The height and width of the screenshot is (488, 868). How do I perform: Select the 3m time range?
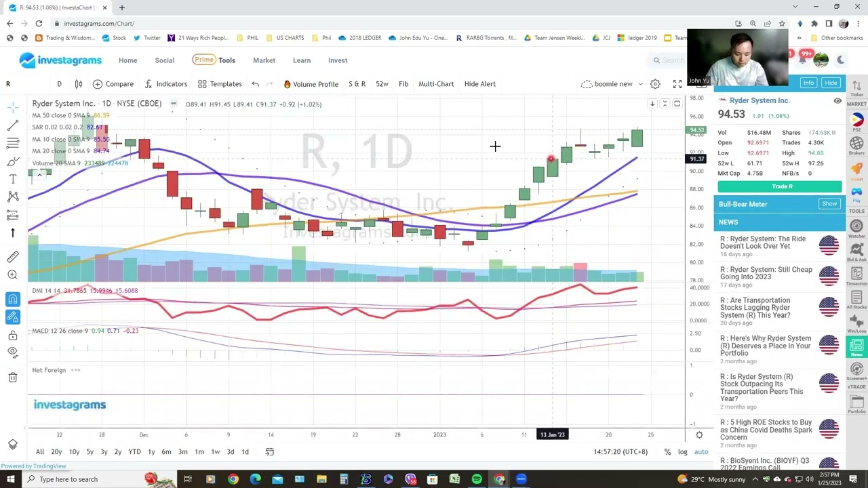(182, 452)
